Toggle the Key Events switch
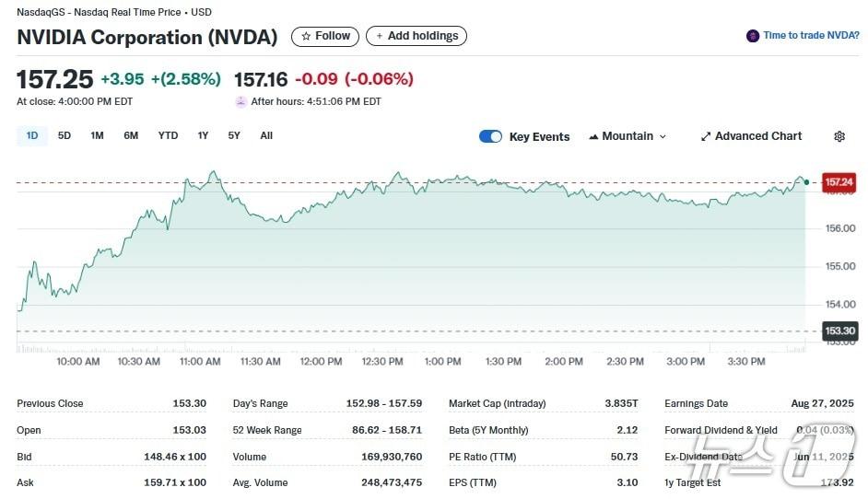 (490, 136)
